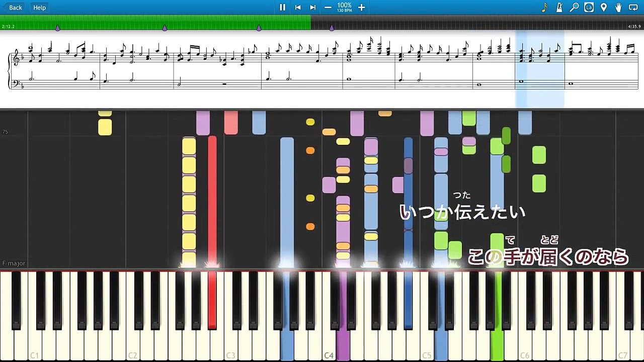
Task: Select the second purple bookmark marker
Action: [165, 28]
